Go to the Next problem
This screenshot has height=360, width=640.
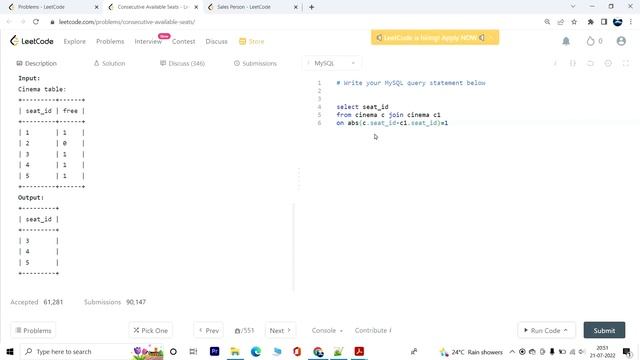(x=280, y=330)
